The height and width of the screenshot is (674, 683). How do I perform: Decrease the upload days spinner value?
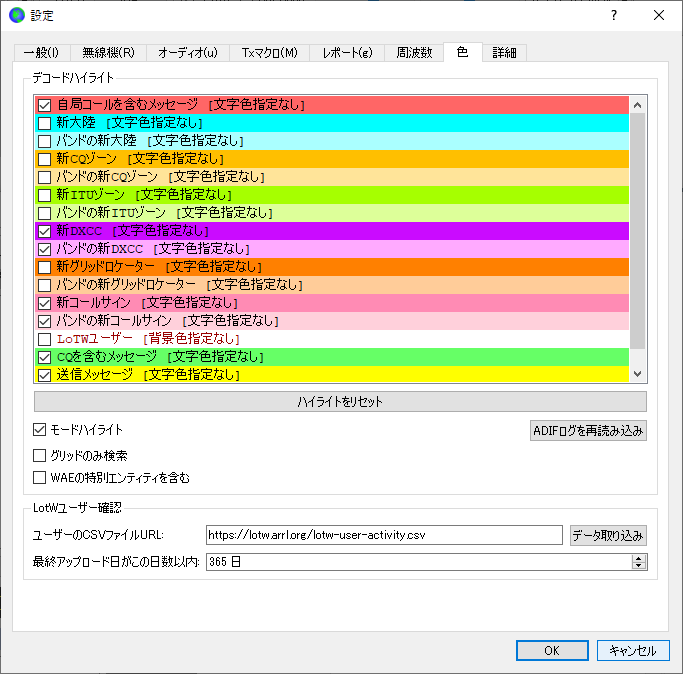pyautogui.click(x=639, y=566)
